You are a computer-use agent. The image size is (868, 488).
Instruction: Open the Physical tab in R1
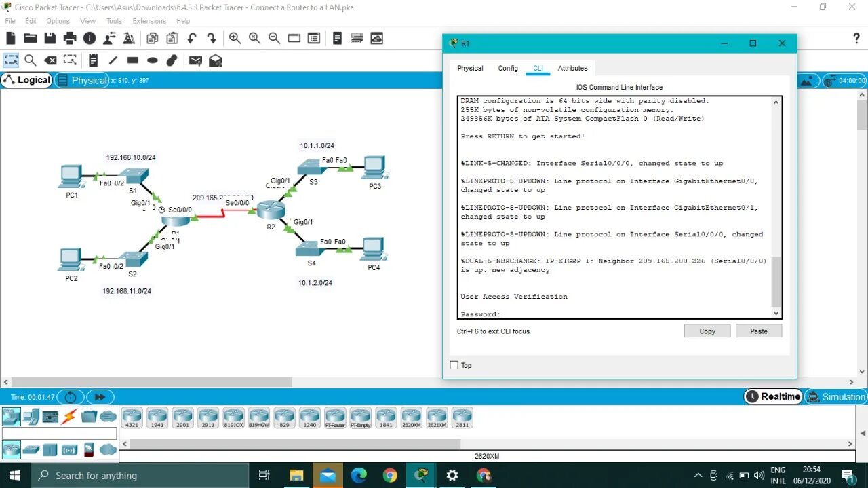coord(470,68)
